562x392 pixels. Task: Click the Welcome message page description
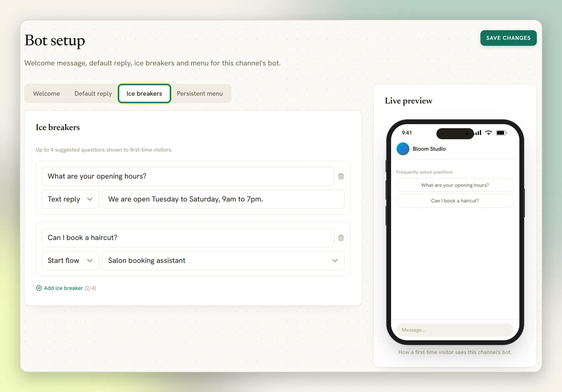(x=152, y=63)
